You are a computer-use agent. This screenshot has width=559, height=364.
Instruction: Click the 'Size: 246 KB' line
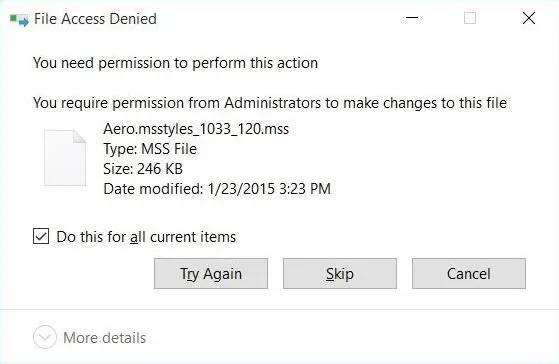143,169
